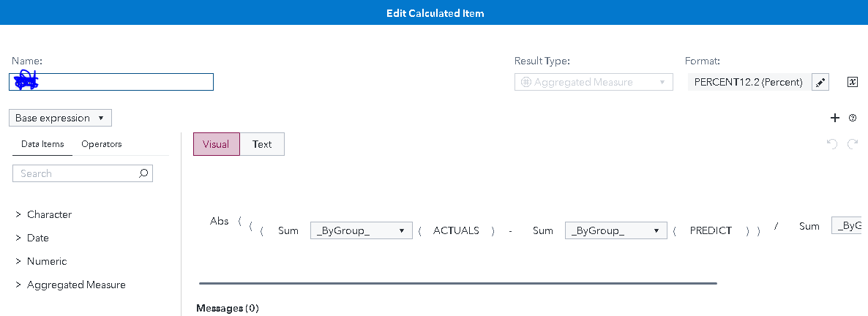Open the _ByGroup_ dropdown before PREDICT
This screenshot has height=316, width=868.
point(616,230)
